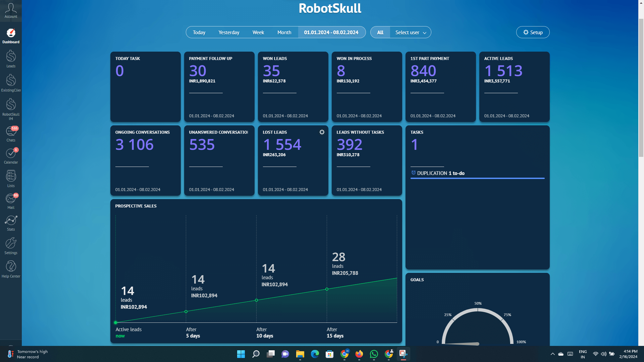644x362 pixels.
Task: Click the Wi-Fi tray icon
Action: tap(595, 354)
